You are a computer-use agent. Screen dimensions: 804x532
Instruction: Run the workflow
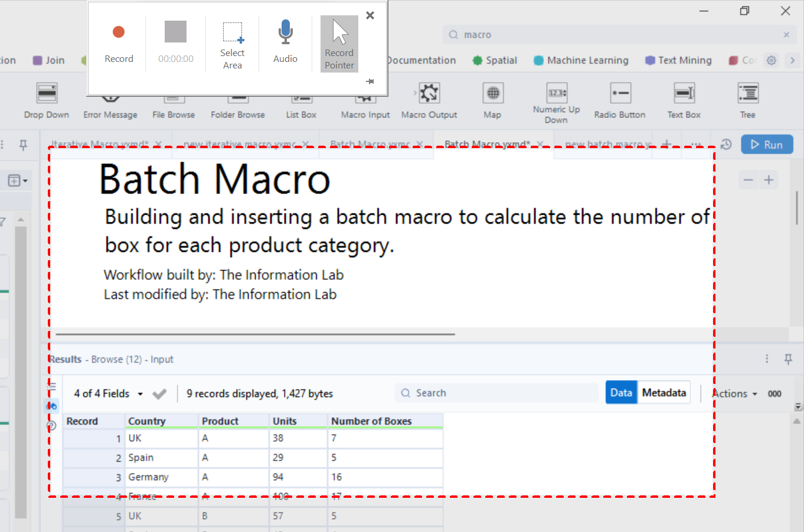(x=766, y=145)
